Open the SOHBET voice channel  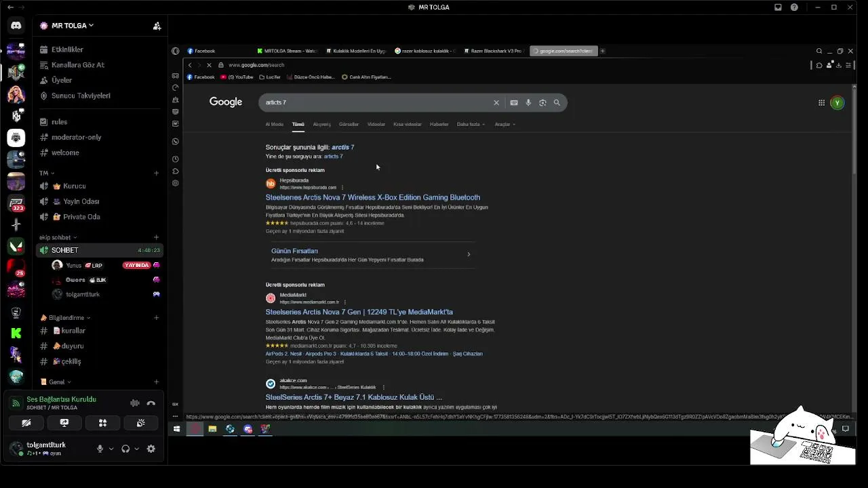[100, 250]
